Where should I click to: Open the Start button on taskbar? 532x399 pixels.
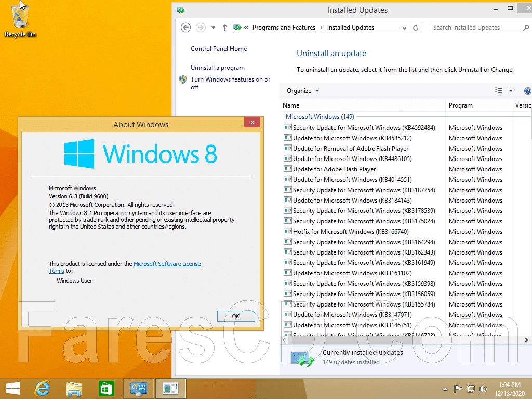click(13, 389)
